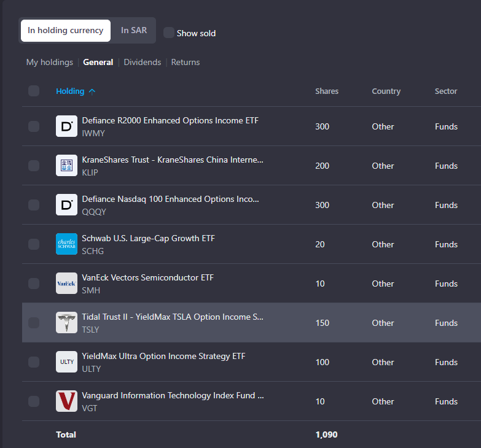Screen dimensions: 481x448
Task: Switch to In holding currency view
Action: [66, 30]
